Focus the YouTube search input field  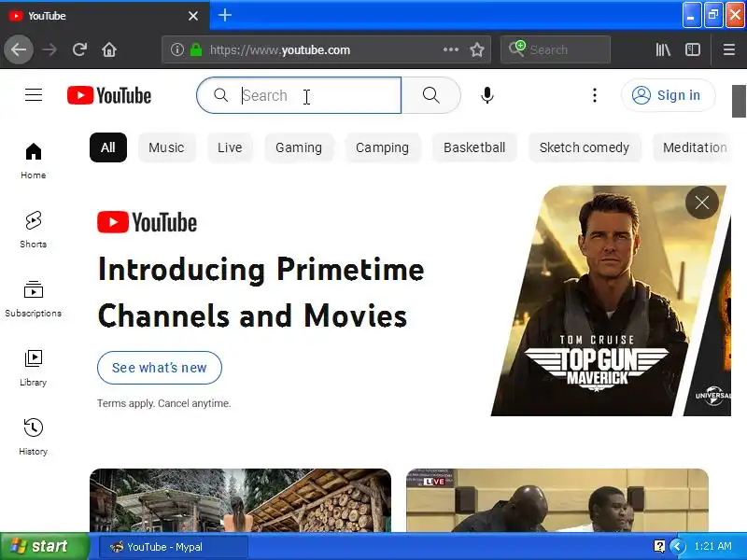click(299, 95)
